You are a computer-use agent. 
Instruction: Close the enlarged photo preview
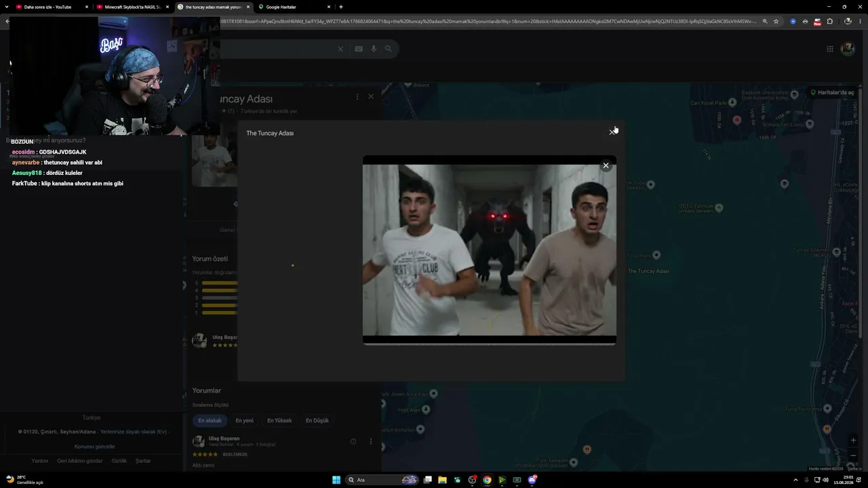pos(606,165)
